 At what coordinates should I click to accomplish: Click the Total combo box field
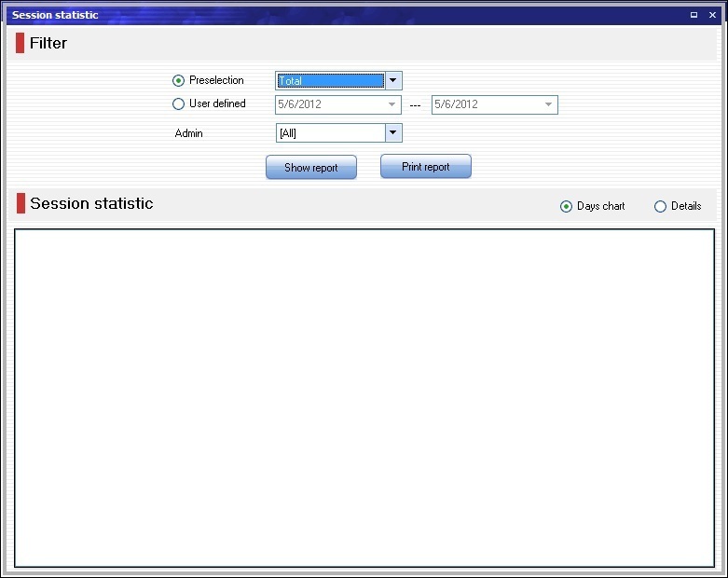pos(331,81)
